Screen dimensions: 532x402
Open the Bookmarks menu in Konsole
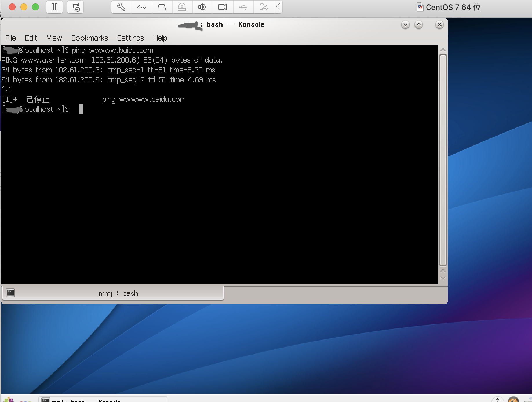[x=90, y=38]
